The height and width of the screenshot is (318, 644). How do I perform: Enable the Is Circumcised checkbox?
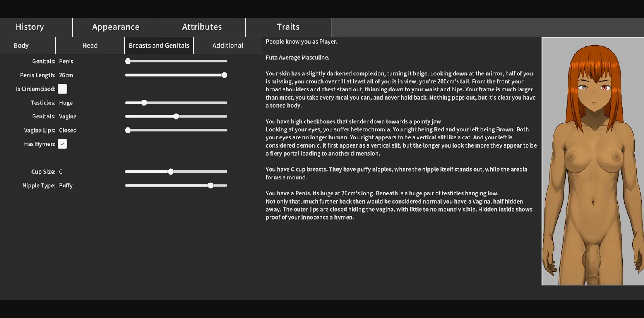[x=62, y=89]
